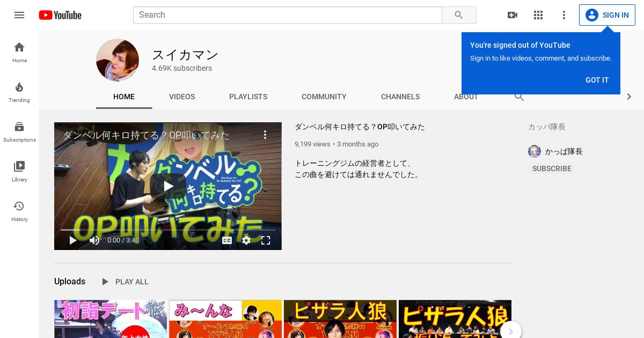The image size is (644, 338).
Task: Dismiss the popup with GOT IT
Action: [597, 80]
